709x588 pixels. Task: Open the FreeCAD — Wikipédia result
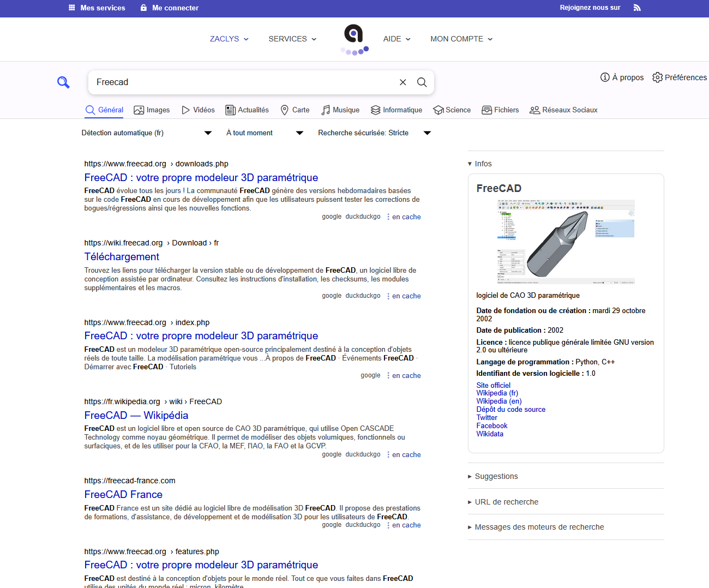[136, 416]
